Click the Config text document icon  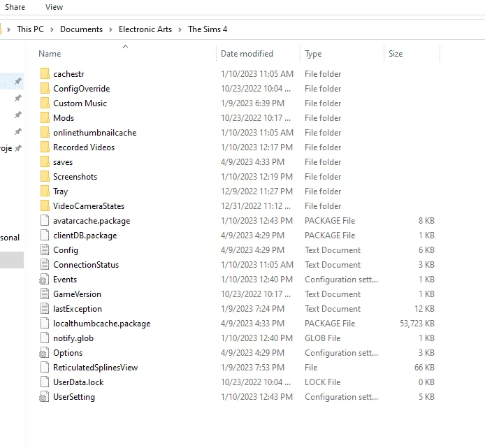45,250
